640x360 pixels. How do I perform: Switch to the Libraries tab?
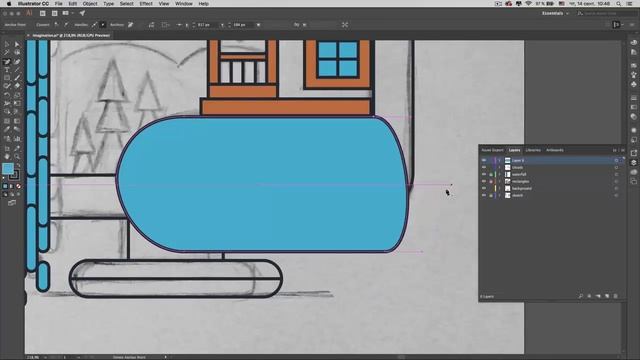click(533, 150)
